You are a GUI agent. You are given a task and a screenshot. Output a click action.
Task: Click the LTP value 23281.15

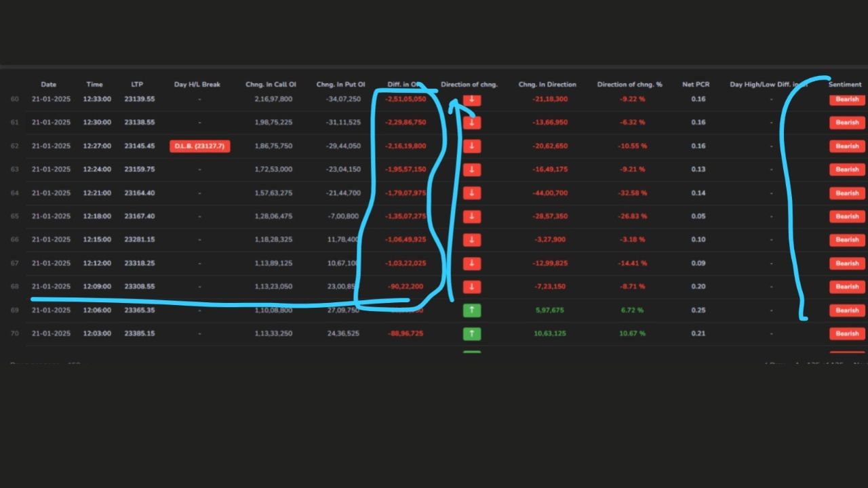tap(140, 240)
